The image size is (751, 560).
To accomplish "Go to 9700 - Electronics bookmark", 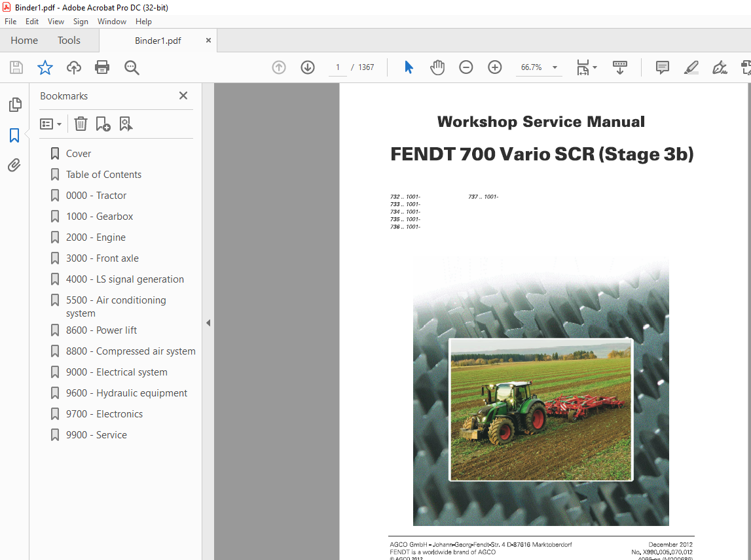I will [x=104, y=414].
